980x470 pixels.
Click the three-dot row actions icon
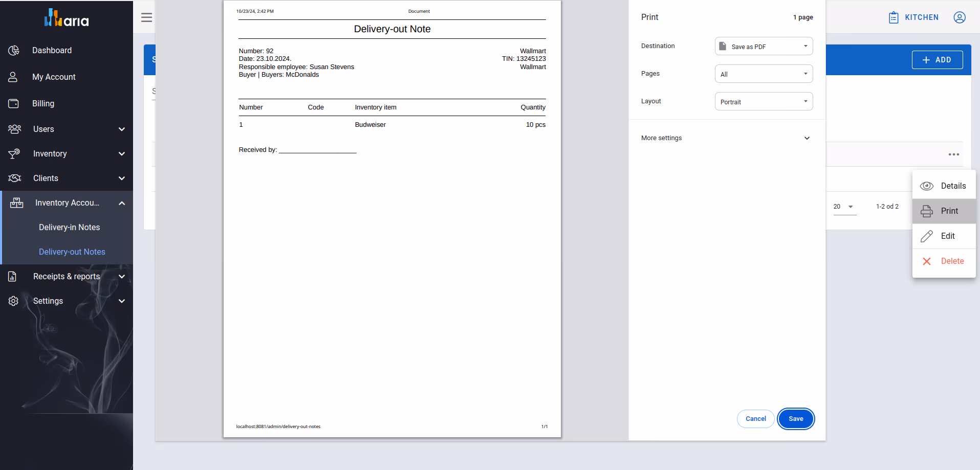click(x=954, y=154)
